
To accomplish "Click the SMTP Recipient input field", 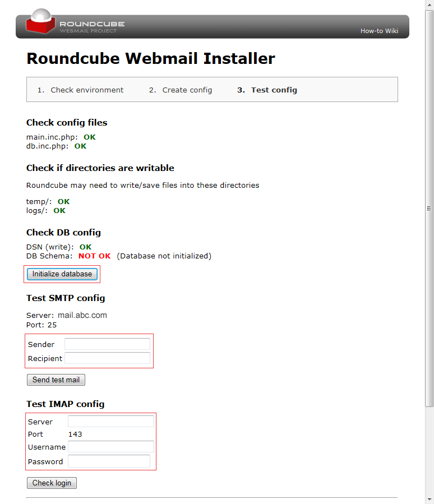I will [107, 358].
